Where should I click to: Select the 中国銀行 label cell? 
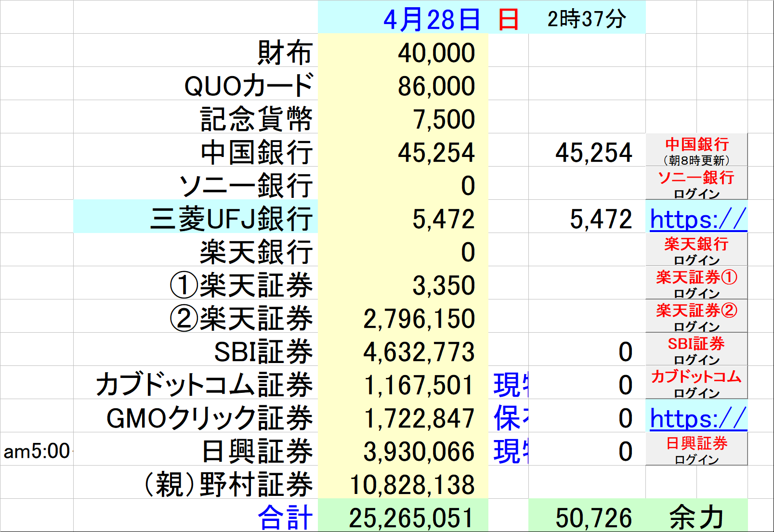point(196,150)
